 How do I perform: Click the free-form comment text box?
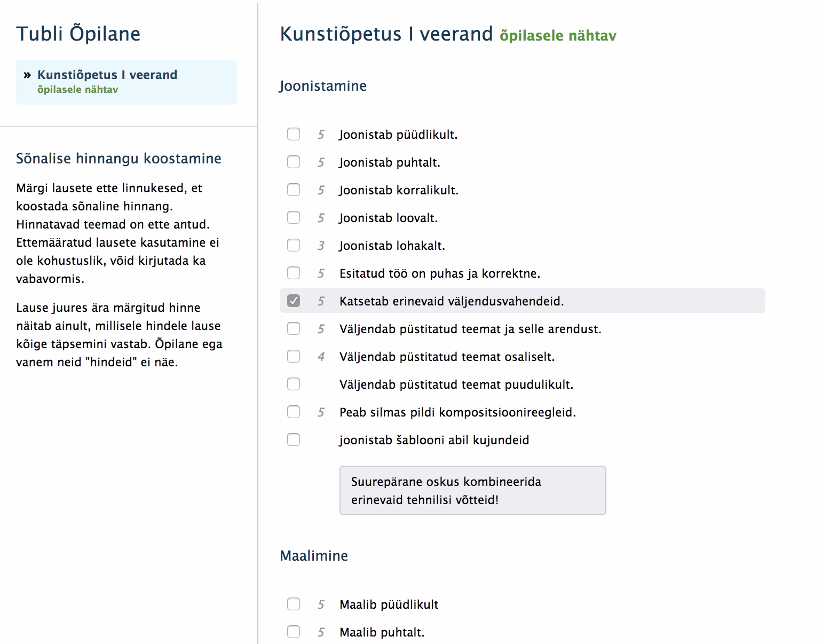tap(472, 490)
